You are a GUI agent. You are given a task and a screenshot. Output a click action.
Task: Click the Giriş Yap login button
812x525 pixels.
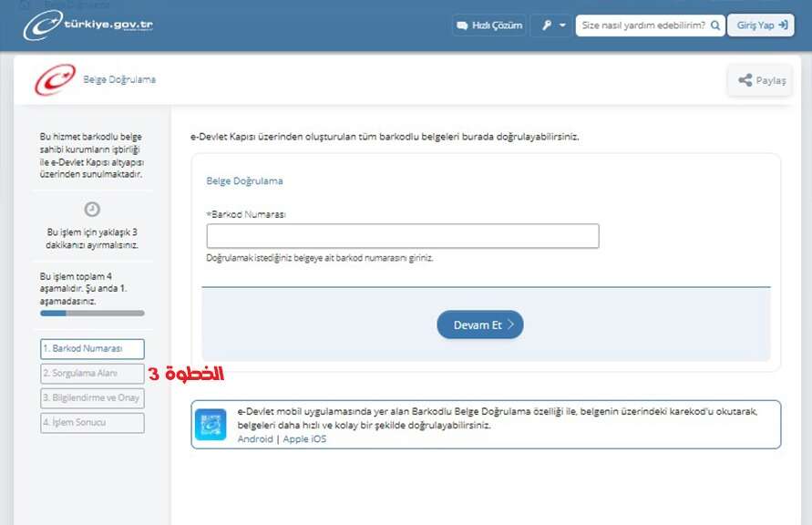761,26
